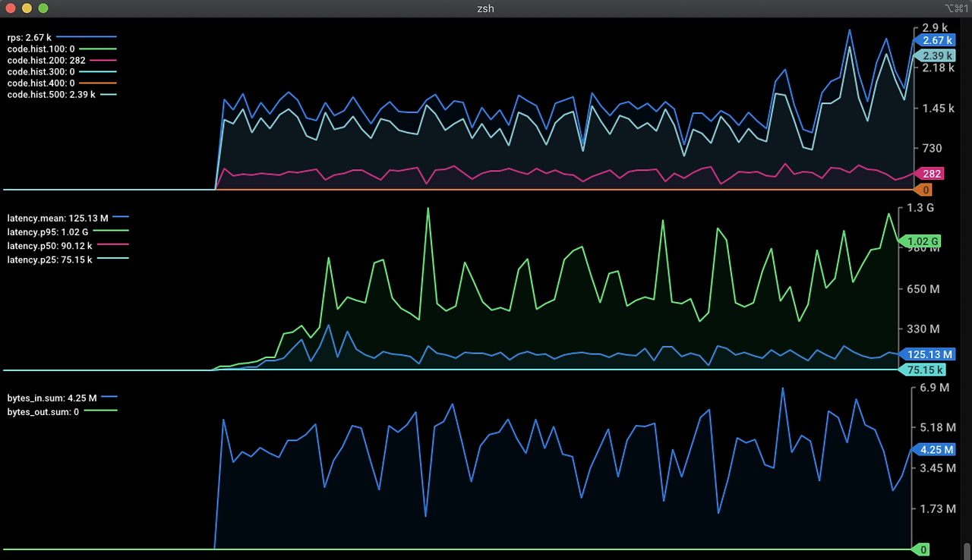Screen dimensions: 972x560
Task: Click the 5.18 M axis label
Action: click(x=937, y=427)
